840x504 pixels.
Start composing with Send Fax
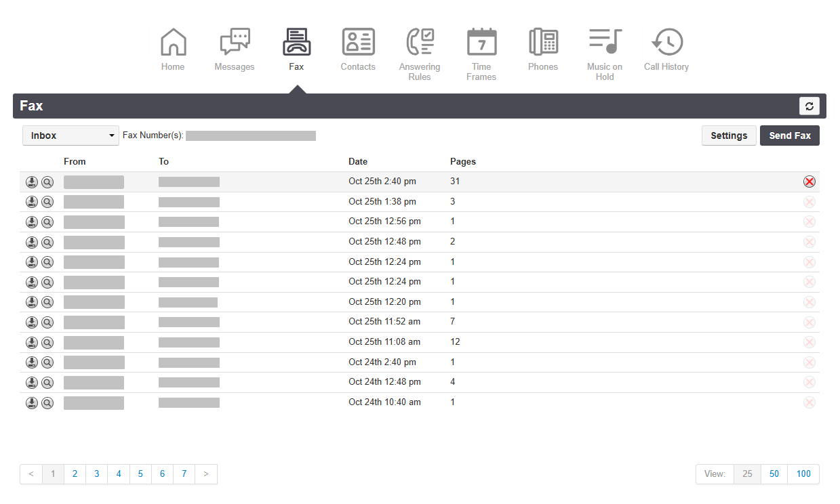(x=789, y=135)
